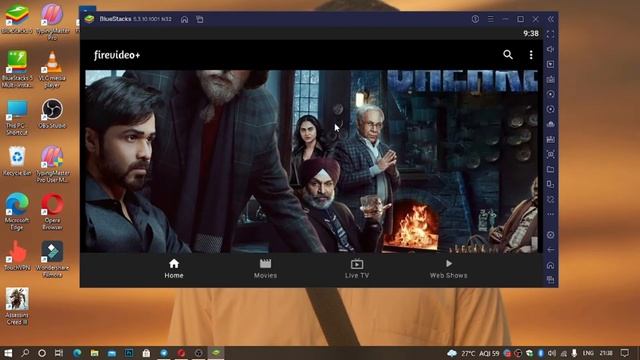Open TouchVPN desktop icon
Image resolution: width=640 pixels, height=360 pixels.
click(x=17, y=256)
